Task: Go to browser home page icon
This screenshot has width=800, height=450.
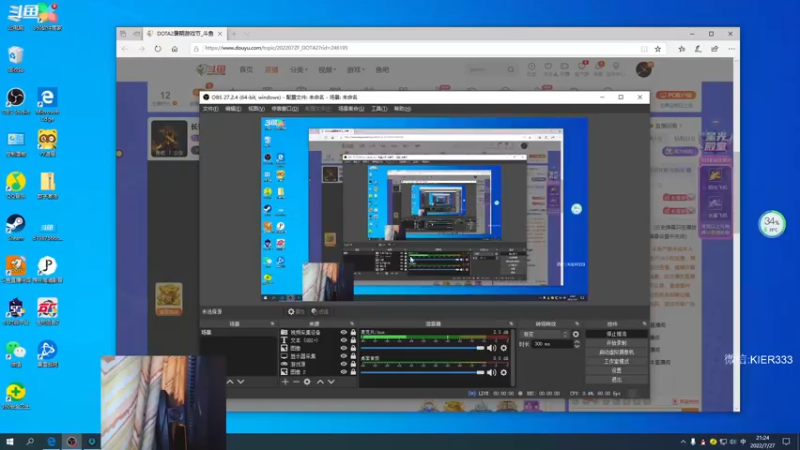Action: (174, 49)
